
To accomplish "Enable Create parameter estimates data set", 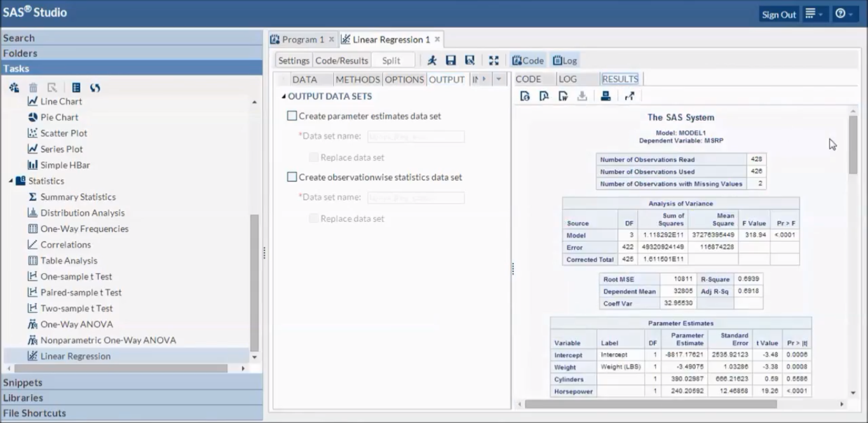I will click(292, 116).
